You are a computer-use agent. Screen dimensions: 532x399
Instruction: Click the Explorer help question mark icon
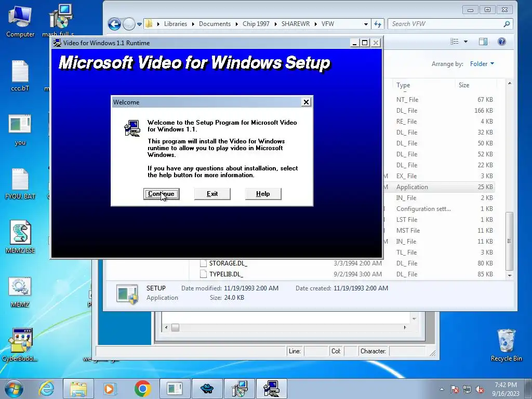click(501, 42)
